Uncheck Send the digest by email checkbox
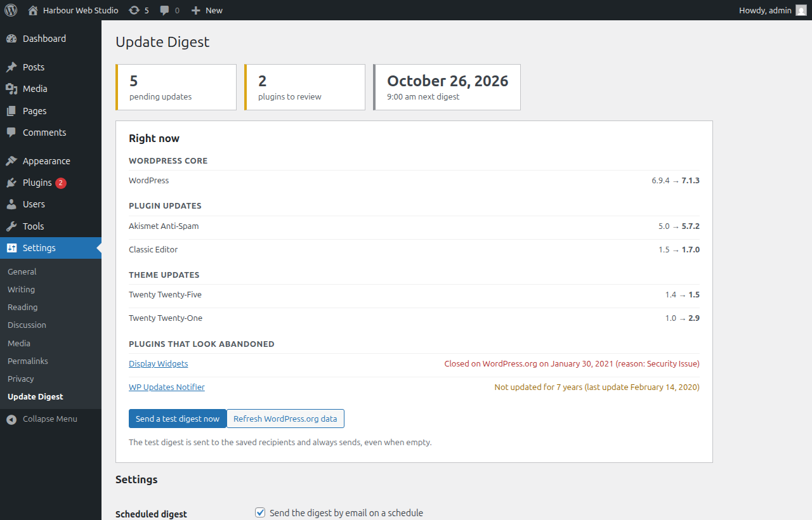 [260, 512]
